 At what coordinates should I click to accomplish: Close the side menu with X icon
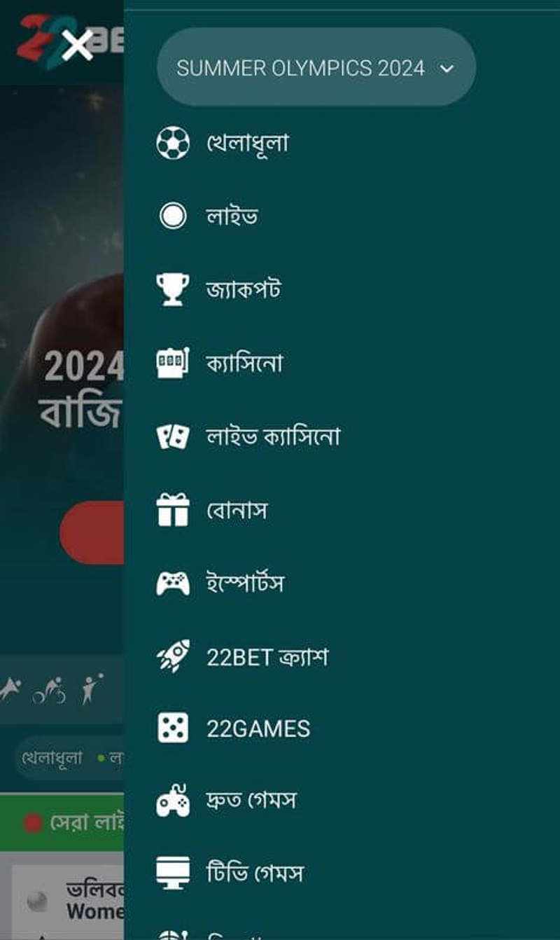coord(77,46)
